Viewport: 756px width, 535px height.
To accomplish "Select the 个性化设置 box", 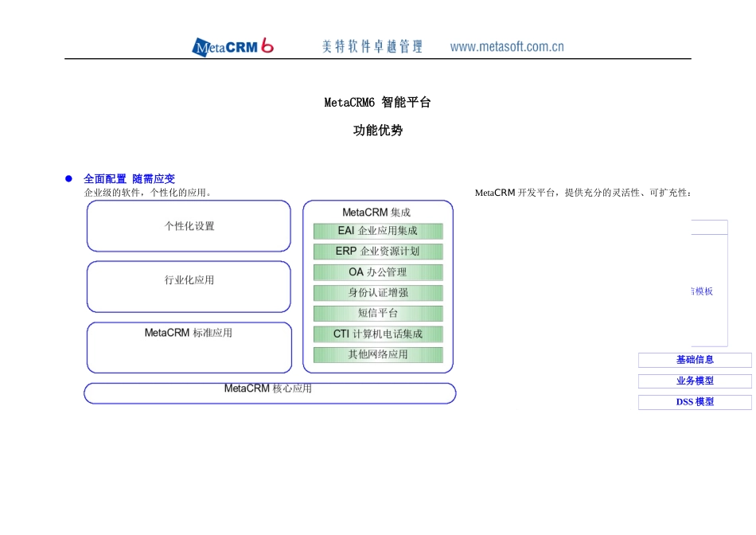I will click(x=189, y=226).
